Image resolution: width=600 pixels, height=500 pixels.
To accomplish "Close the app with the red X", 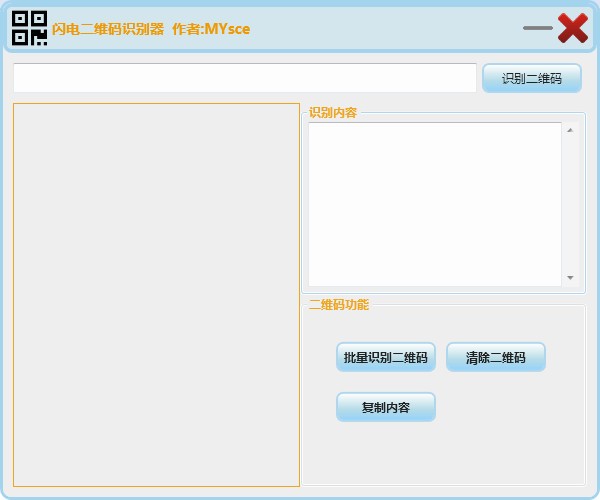I will click(572, 28).
